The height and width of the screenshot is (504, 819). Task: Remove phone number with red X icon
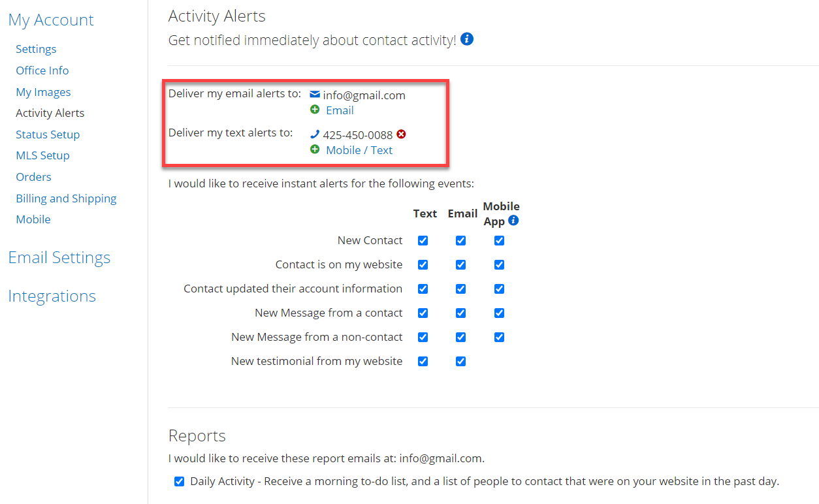[402, 134]
